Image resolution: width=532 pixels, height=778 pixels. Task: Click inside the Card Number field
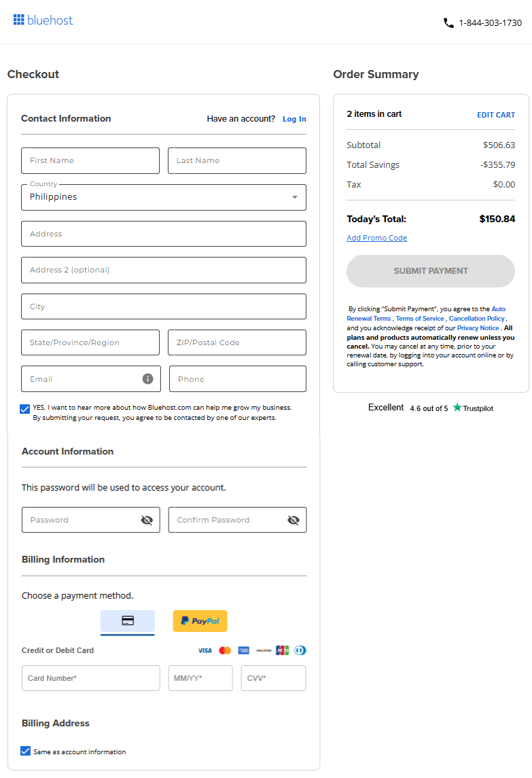pos(90,677)
